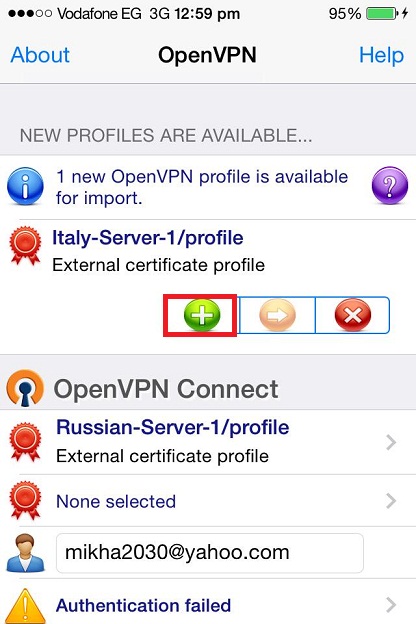Tap the OpenVPN Connect keyhole logo
This screenshot has height=624, width=416.
coord(25,388)
